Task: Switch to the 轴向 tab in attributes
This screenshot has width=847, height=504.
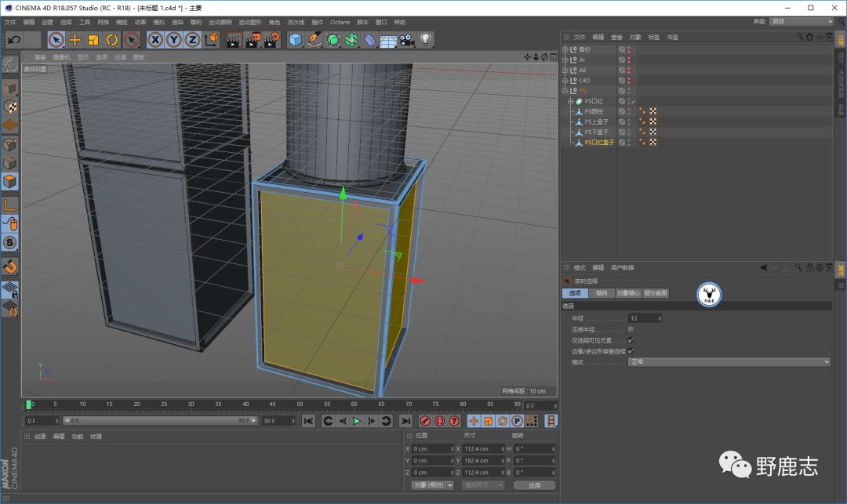Action: point(602,293)
